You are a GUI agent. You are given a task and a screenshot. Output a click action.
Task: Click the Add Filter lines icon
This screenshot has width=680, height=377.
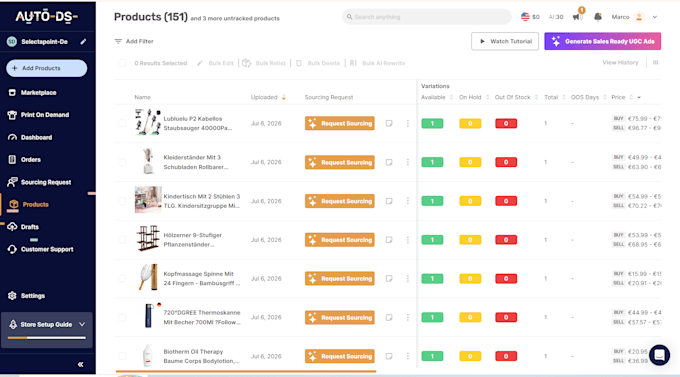click(118, 41)
